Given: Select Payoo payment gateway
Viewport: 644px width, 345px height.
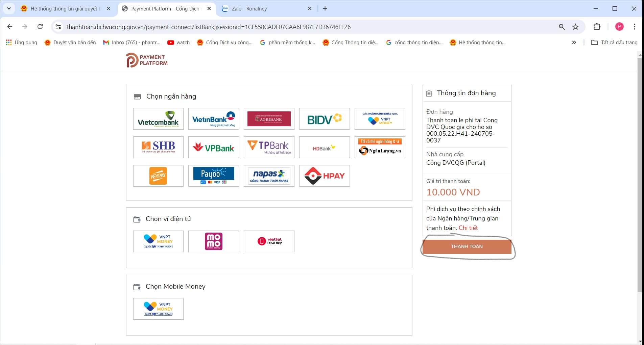Looking at the screenshot, I should coord(213,176).
